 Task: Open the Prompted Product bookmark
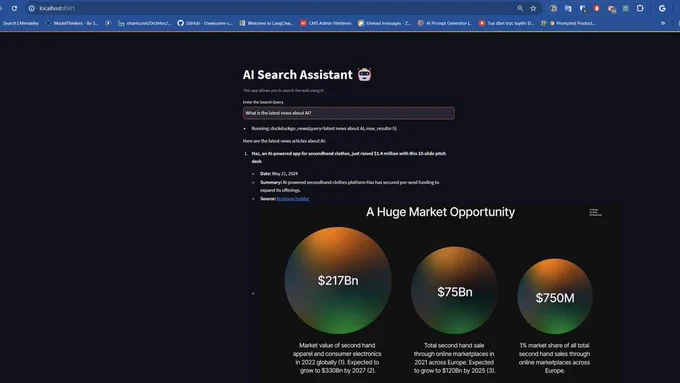point(571,23)
